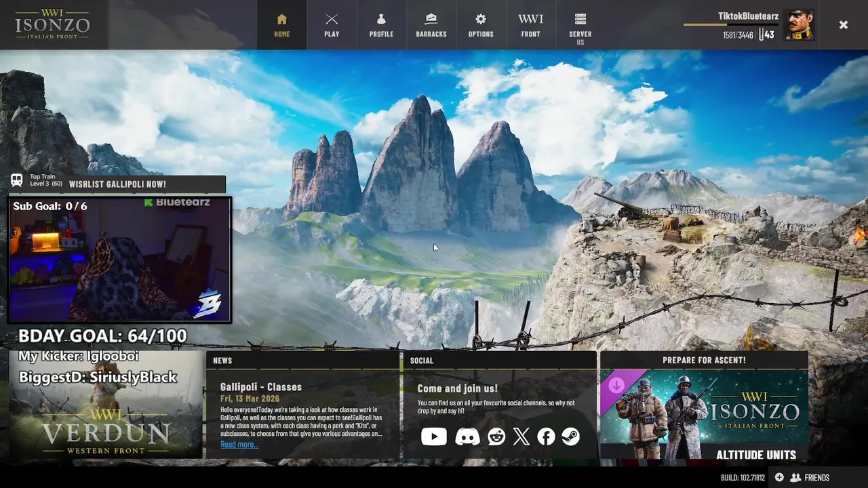
Task: Open the Altitude Units promo banner
Action: coord(704,414)
